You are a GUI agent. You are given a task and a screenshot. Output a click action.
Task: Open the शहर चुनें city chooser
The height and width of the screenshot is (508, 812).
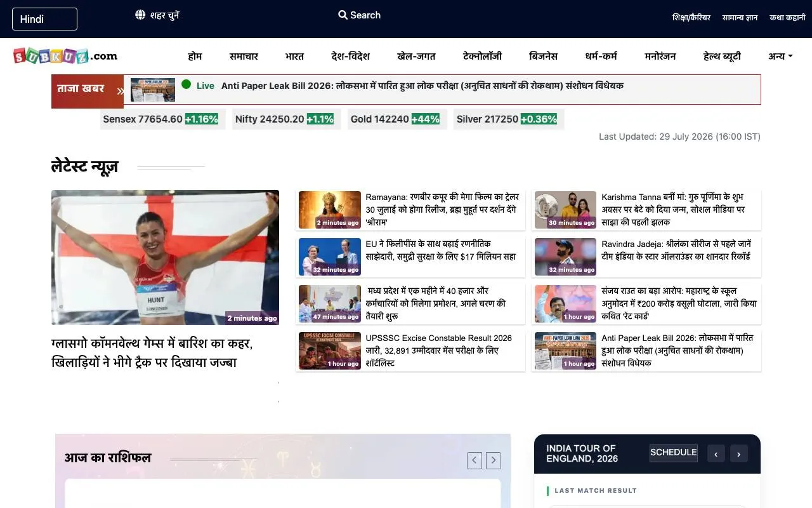(x=165, y=15)
